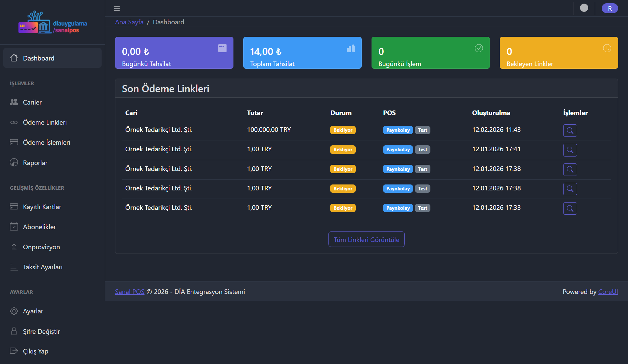Open the Cariler menu item
The height and width of the screenshot is (364, 628).
(x=52, y=102)
